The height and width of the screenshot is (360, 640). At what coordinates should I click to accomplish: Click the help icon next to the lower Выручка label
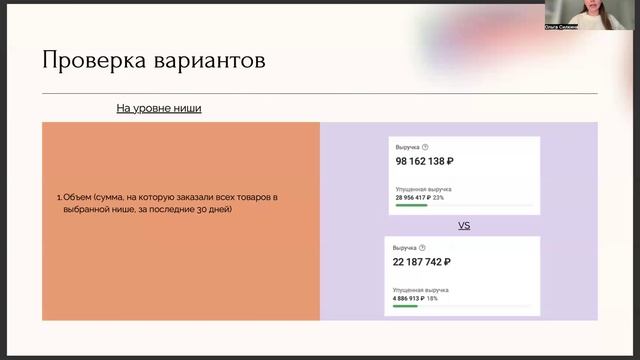pyautogui.click(x=422, y=248)
